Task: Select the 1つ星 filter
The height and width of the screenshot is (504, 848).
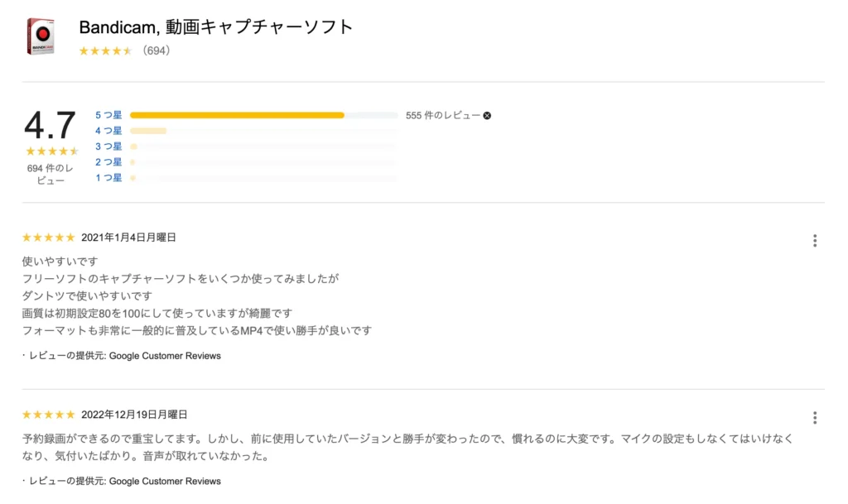Action: click(108, 178)
